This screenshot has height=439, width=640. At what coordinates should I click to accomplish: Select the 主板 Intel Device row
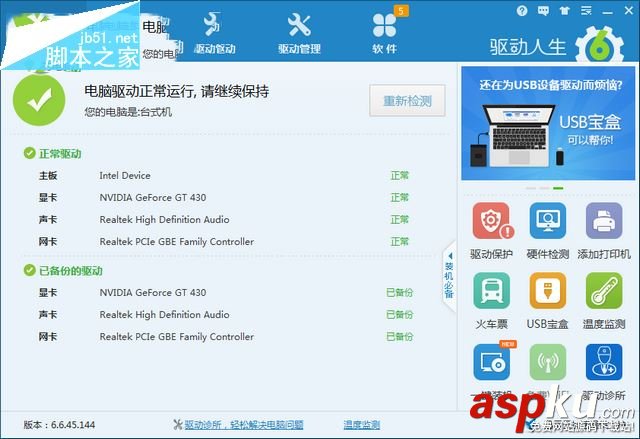pos(224,176)
